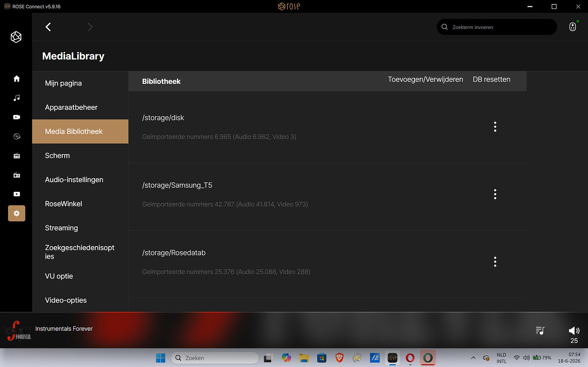Click the Wi-Fi icon in system tray
The height and width of the screenshot is (367, 588).
516,358
